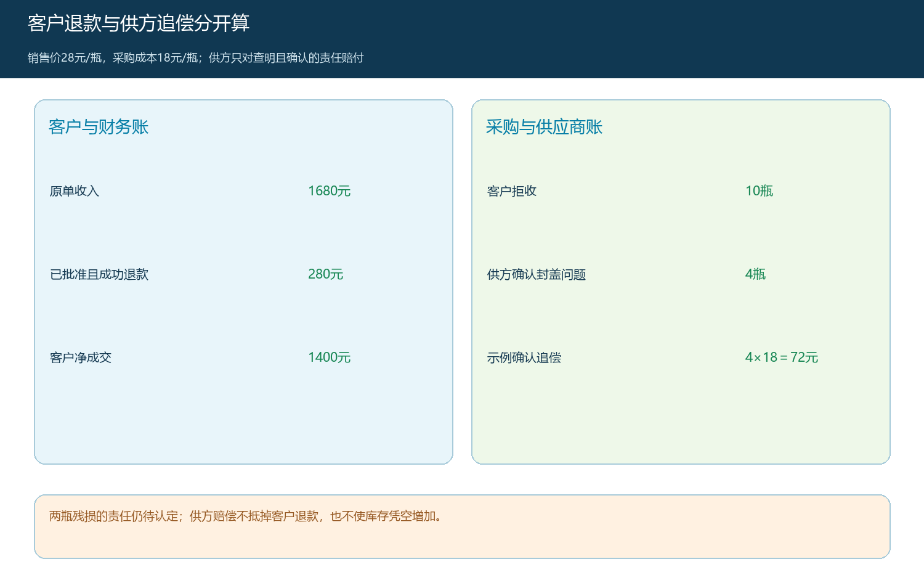Click the 客户净成交 label
Viewport: 924px width, 567px height.
pyautogui.click(x=81, y=357)
